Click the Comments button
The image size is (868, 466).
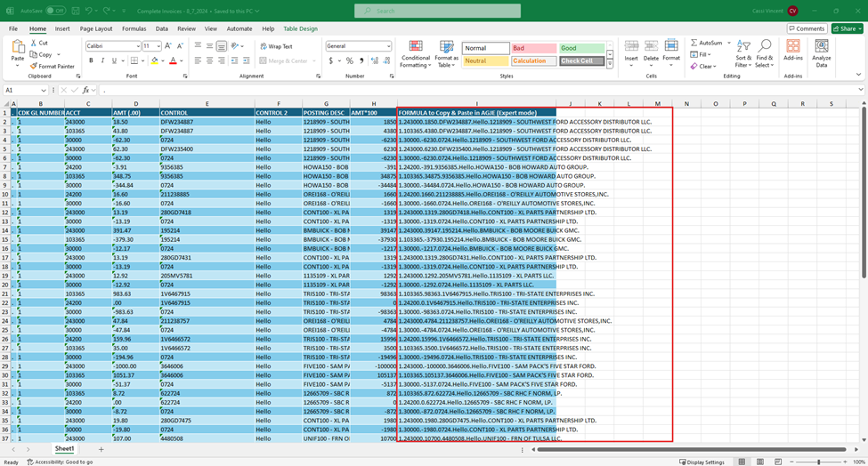[807, 28]
